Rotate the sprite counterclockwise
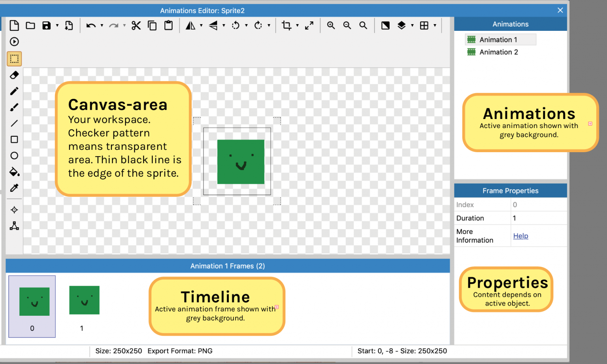607x364 pixels. (236, 26)
